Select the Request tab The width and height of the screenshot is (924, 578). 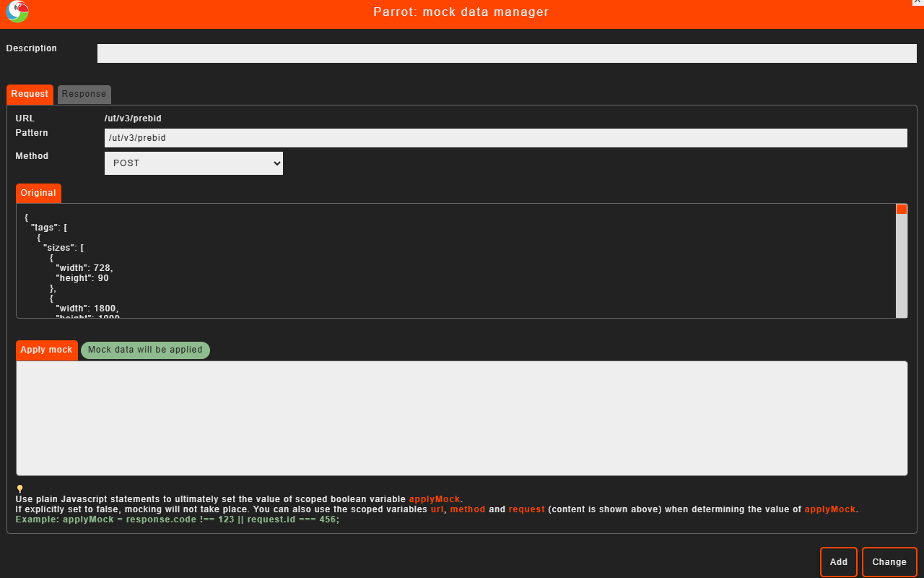tap(30, 94)
